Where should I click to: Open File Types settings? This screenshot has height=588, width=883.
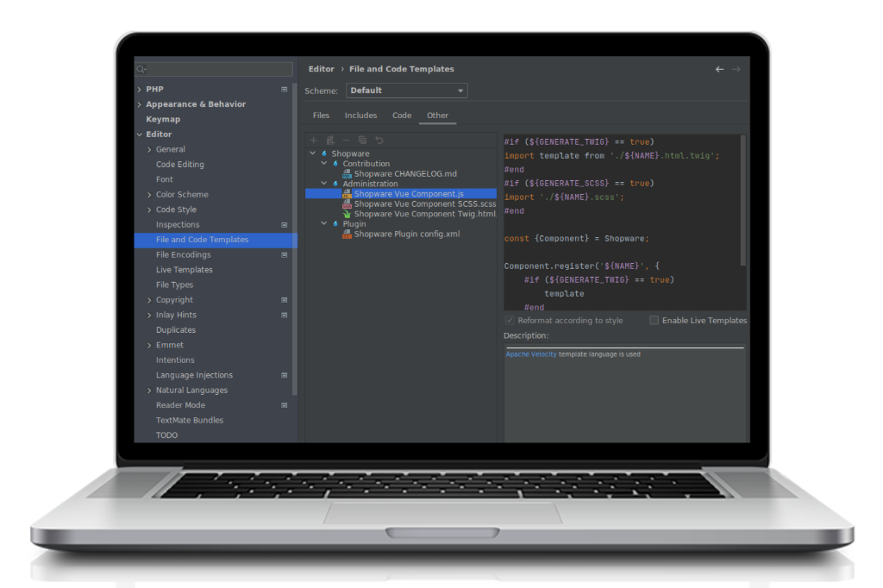click(x=174, y=285)
